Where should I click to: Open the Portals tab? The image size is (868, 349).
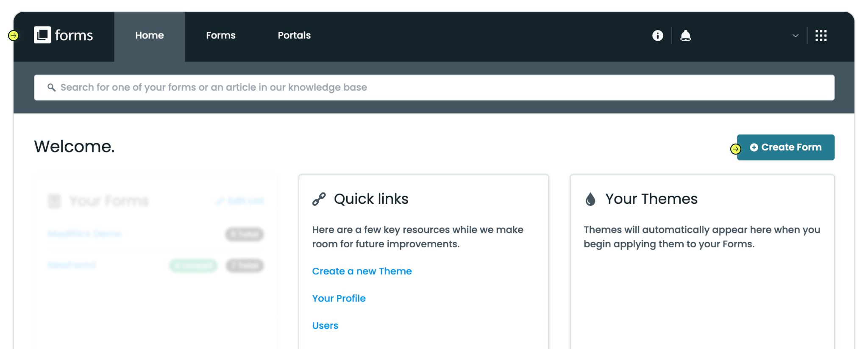(x=294, y=36)
